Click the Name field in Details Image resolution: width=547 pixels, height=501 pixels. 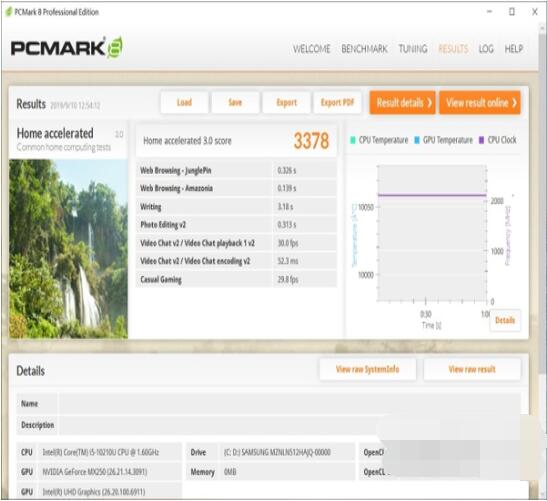pos(290,404)
